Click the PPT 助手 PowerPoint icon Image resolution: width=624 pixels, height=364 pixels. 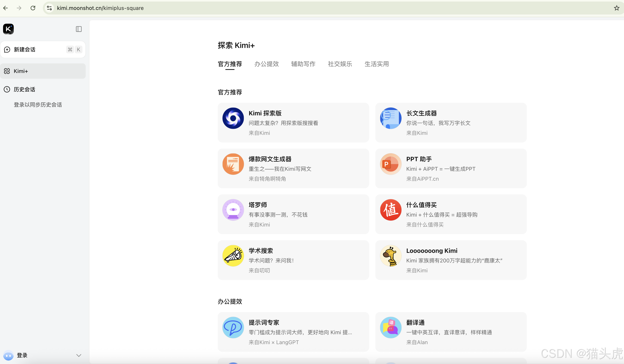point(390,164)
